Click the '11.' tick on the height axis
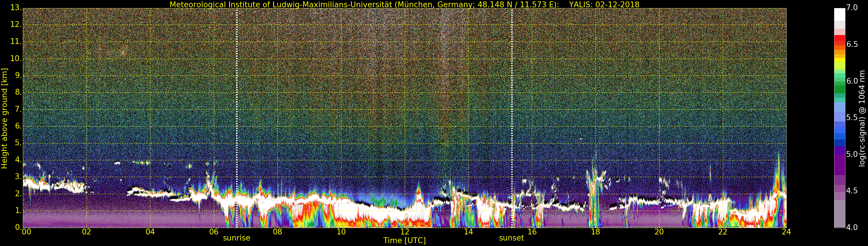868x246 pixels. (x=16, y=42)
